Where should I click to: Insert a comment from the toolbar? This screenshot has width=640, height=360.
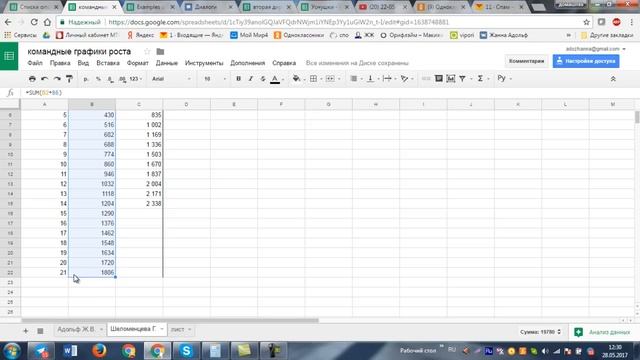[439, 79]
